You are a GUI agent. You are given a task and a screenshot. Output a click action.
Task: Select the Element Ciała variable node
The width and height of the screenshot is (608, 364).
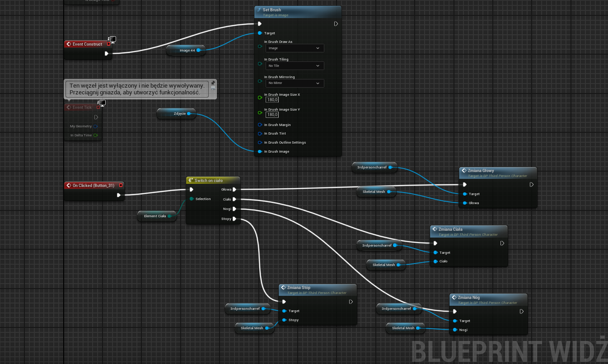coord(157,216)
